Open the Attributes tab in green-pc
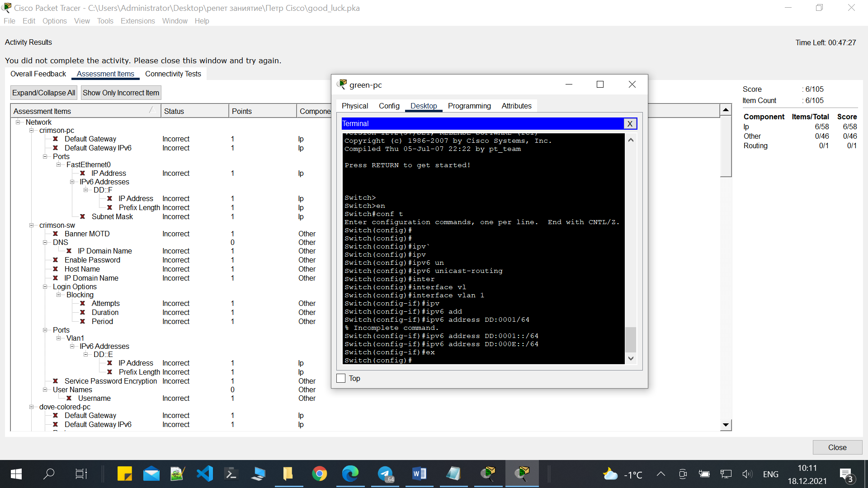 click(x=516, y=106)
